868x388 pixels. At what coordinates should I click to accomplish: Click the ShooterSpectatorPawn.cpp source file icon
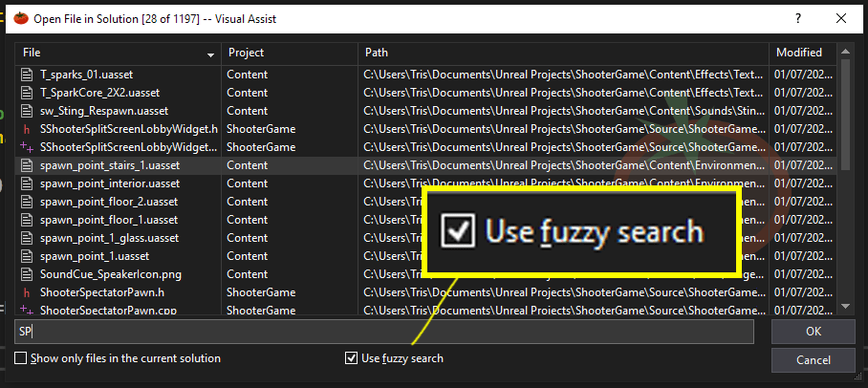tap(27, 311)
